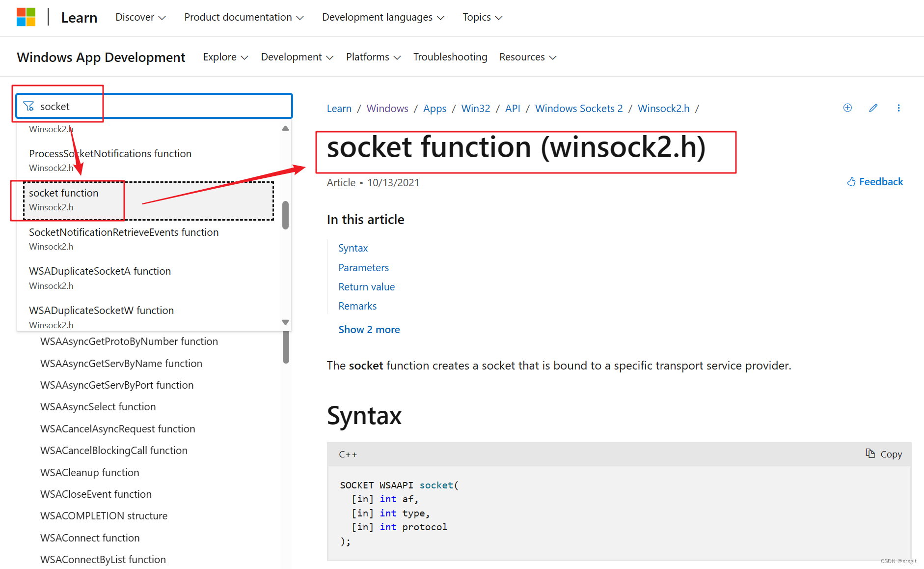This screenshot has width=924, height=569.
Task: Click the Windows Sockets 2 breadcrumb
Action: 578,108
